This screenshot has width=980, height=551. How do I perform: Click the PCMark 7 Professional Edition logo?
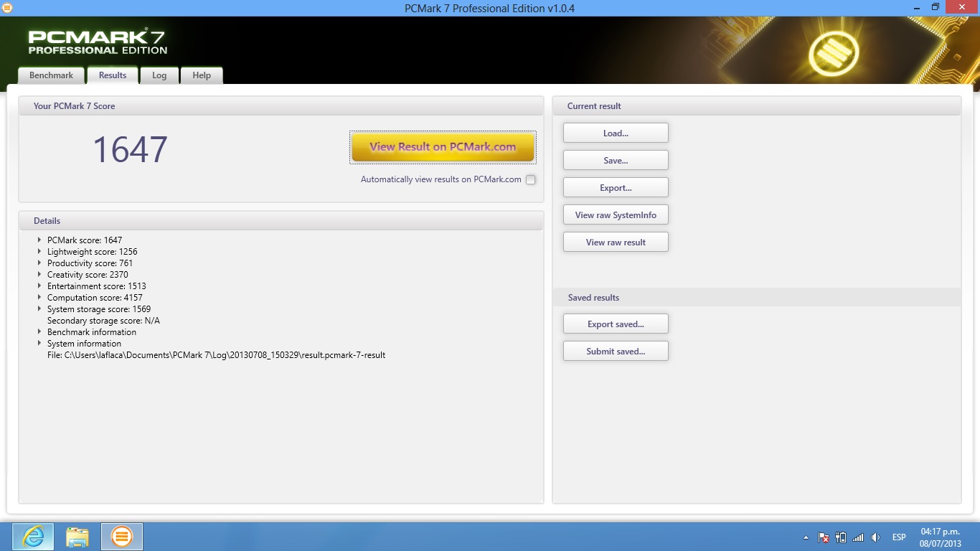pyautogui.click(x=98, y=42)
